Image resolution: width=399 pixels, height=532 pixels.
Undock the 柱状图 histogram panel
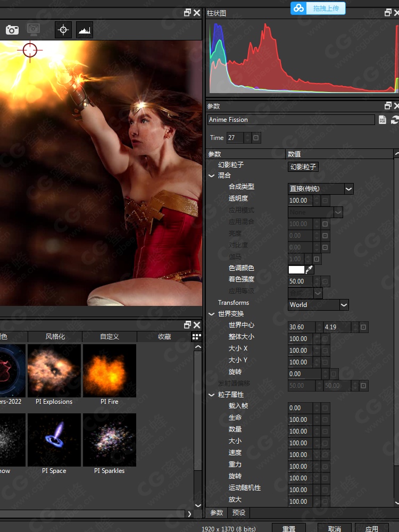388,13
